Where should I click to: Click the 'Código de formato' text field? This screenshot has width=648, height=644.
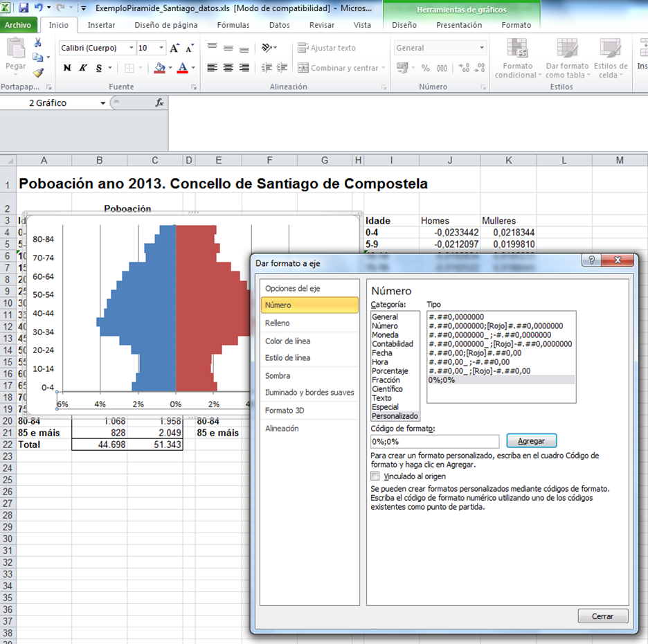435,441
